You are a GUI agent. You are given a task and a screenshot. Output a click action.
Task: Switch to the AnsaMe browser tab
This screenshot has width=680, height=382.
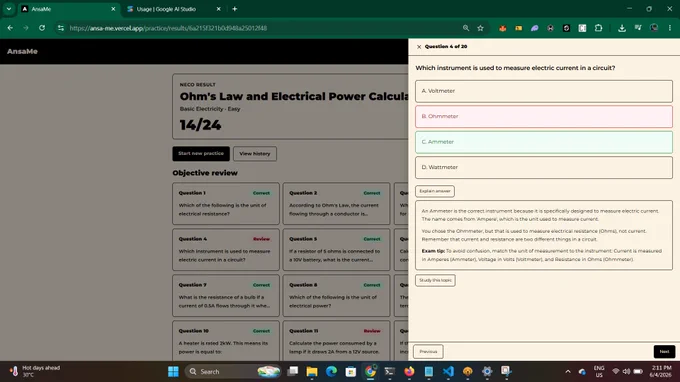(69, 9)
